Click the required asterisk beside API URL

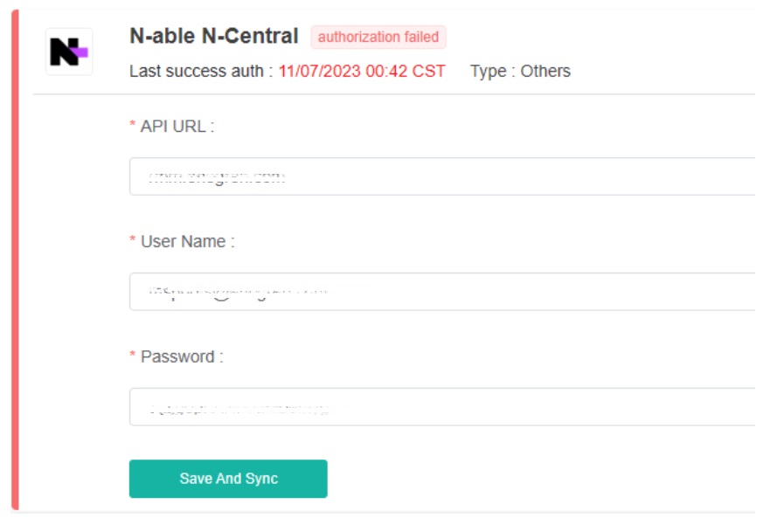coord(132,127)
